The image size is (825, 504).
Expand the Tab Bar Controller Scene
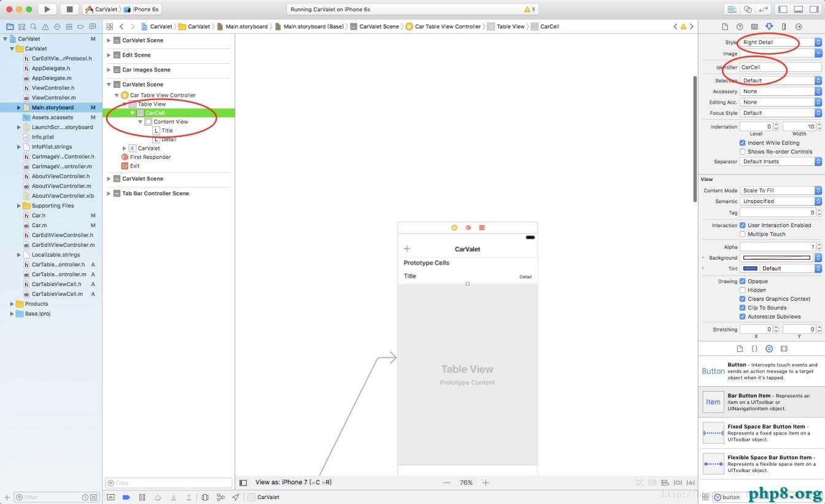[109, 193]
